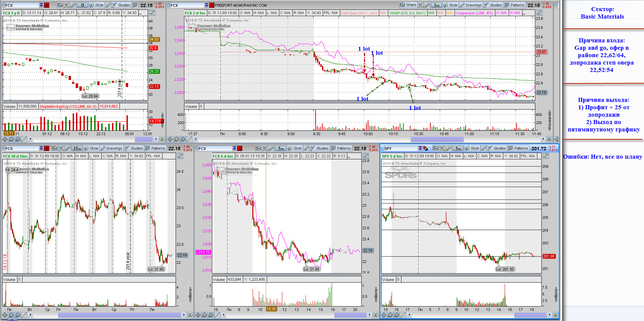The height and width of the screenshot is (321, 644).
Task: Click expand arrows button under daily FCX chart
Action: pos(162,139)
